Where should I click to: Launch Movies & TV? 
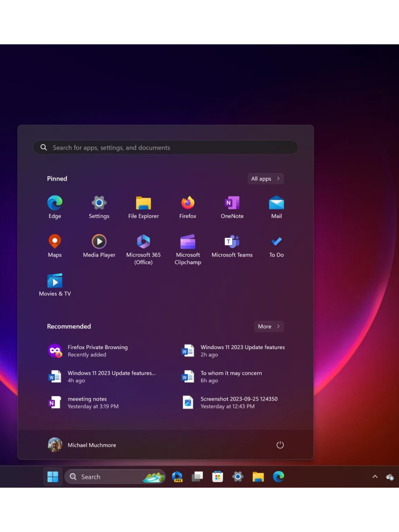point(55,285)
